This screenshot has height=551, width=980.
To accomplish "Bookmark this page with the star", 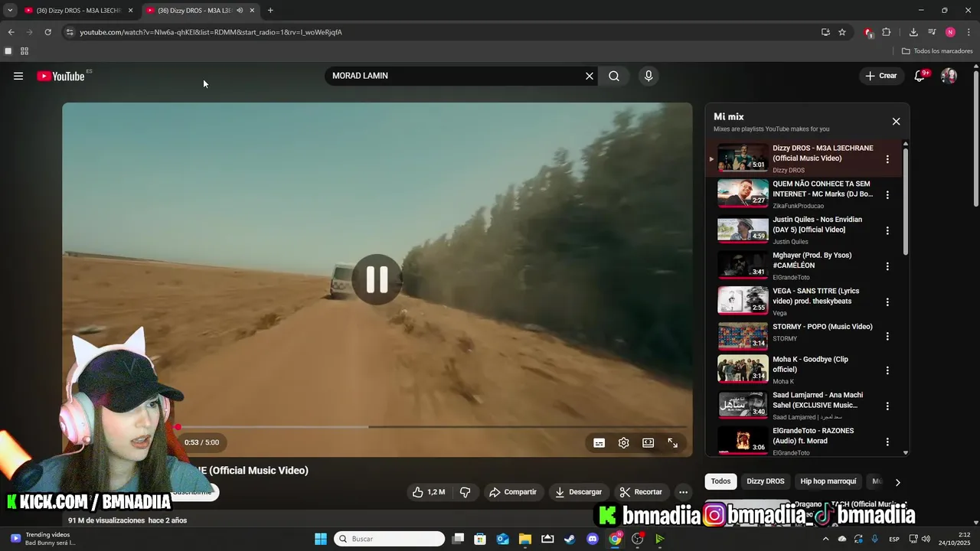I will tap(842, 32).
